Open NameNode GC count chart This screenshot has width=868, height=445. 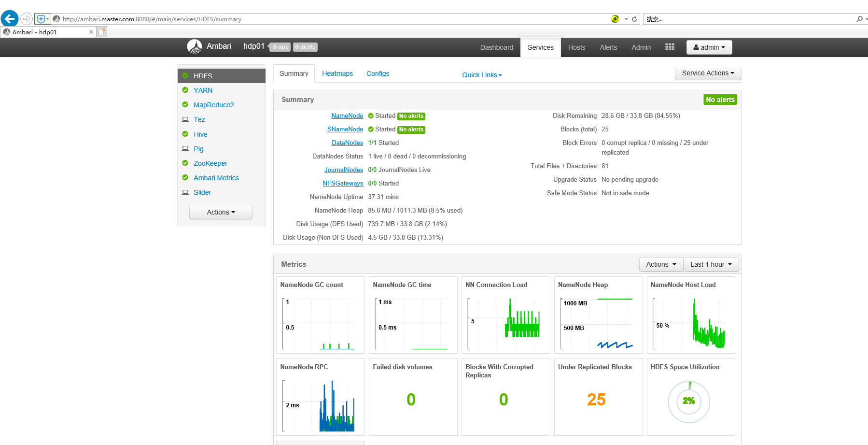320,315
